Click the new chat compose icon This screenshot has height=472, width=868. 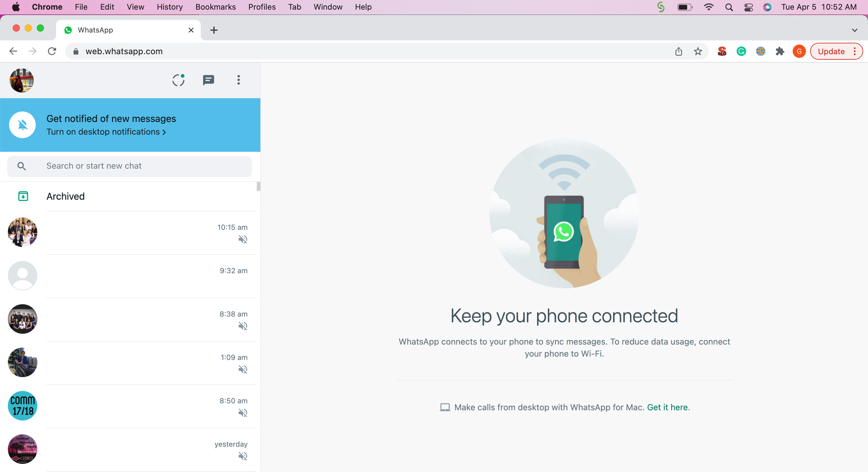click(x=208, y=80)
